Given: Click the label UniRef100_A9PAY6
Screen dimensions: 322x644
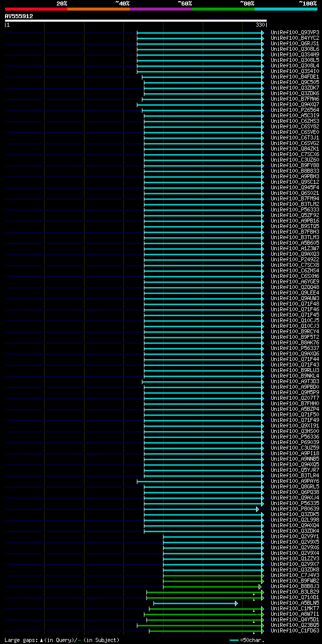Looking at the screenshot, I should click(295, 481).
